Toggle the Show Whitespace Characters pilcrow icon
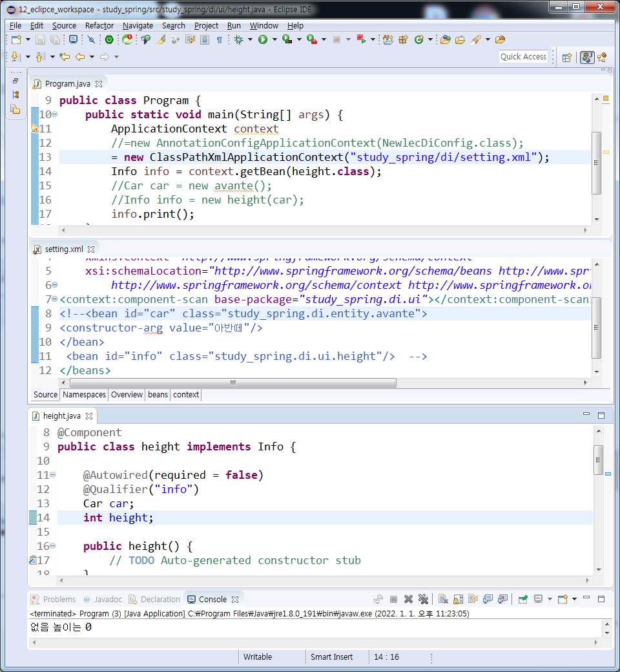Viewport: 620px width, 672px height. pos(220,40)
